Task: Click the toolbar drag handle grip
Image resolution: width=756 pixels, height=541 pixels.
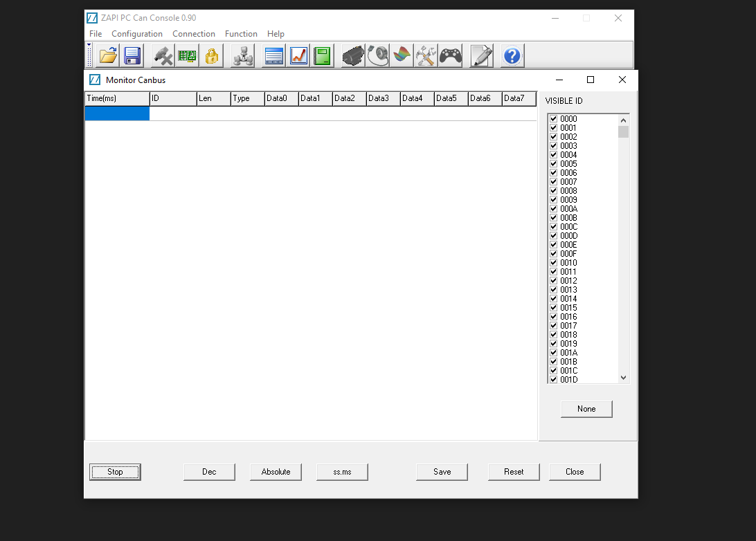Action: coord(89,55)
